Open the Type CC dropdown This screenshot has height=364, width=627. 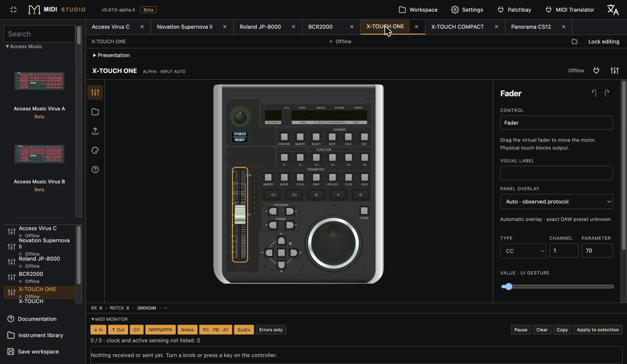[523, 251]
